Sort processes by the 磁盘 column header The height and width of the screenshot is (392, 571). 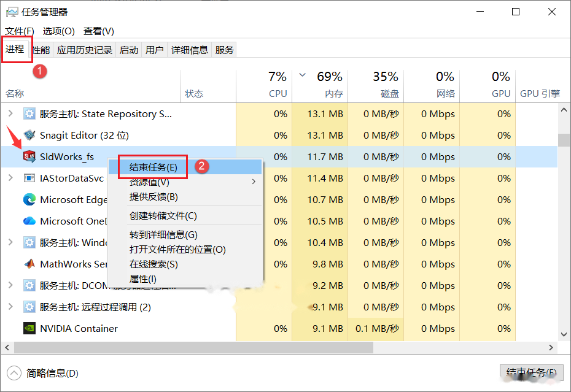click(x=376, y=86)
